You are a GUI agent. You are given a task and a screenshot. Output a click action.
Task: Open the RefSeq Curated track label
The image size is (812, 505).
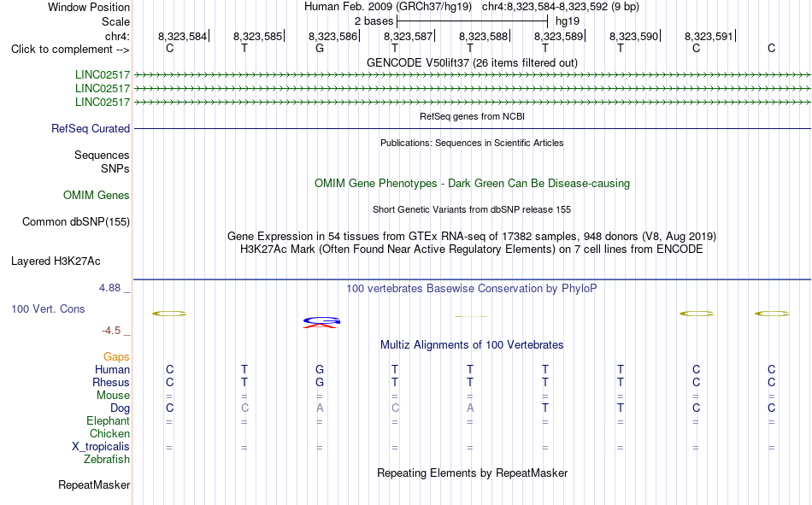point(90,128)
